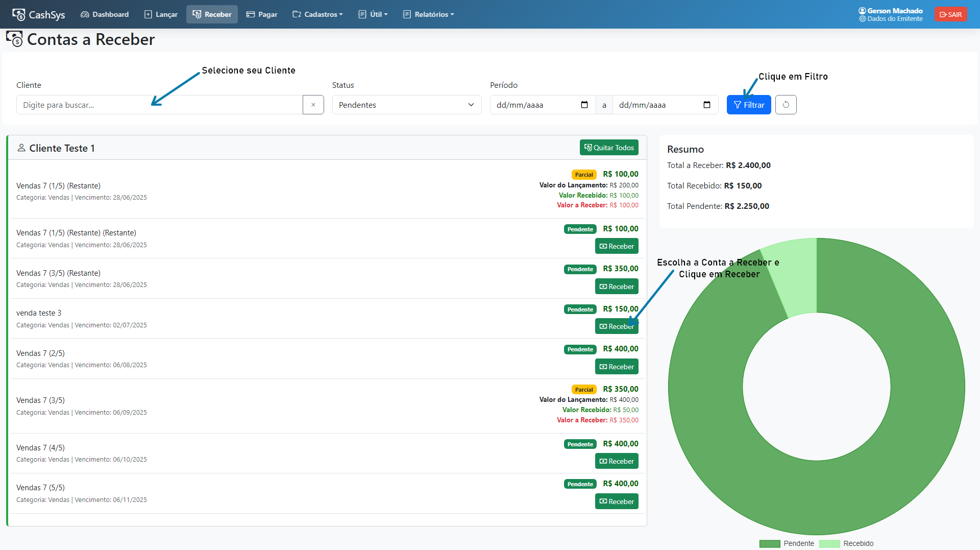Open the Lançar menu item
Image resolution: width=980 pixels, height=550 pixels.
(161, 14)
